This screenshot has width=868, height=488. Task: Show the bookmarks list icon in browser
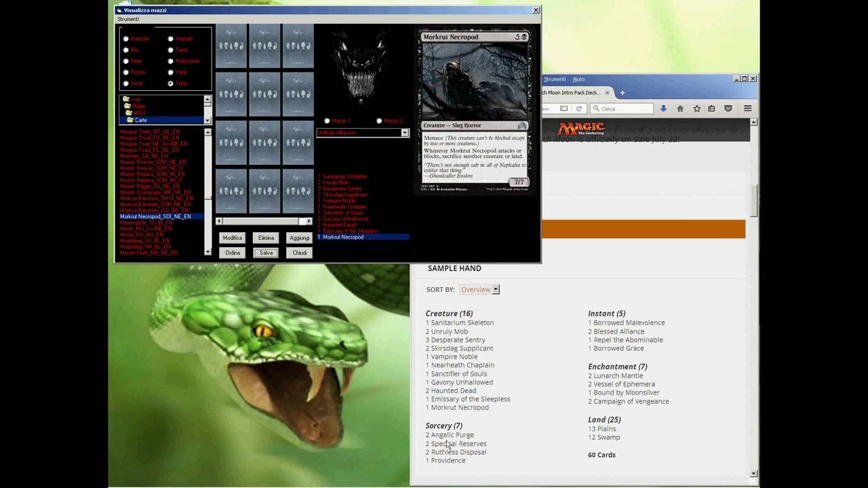coord(711,108)
